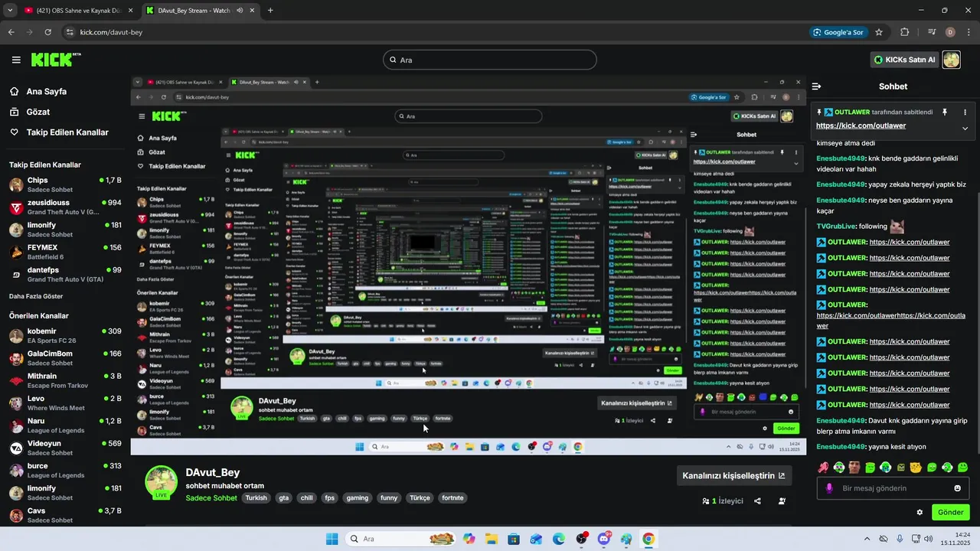Image resolution: width=980 pixels, height=551 pixels.
Task: Open the user avatar next to KICKs Satın Al
Action: pyautogui.click(x=951, y=60)
